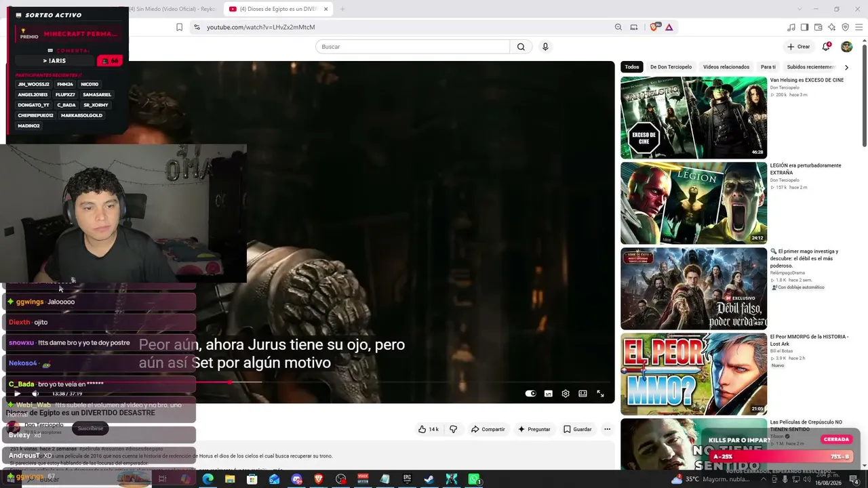Image resolution: width=868 pixels, height=488 pixels.
Task: Seek along the video progress bar
Action: [307, 382]
